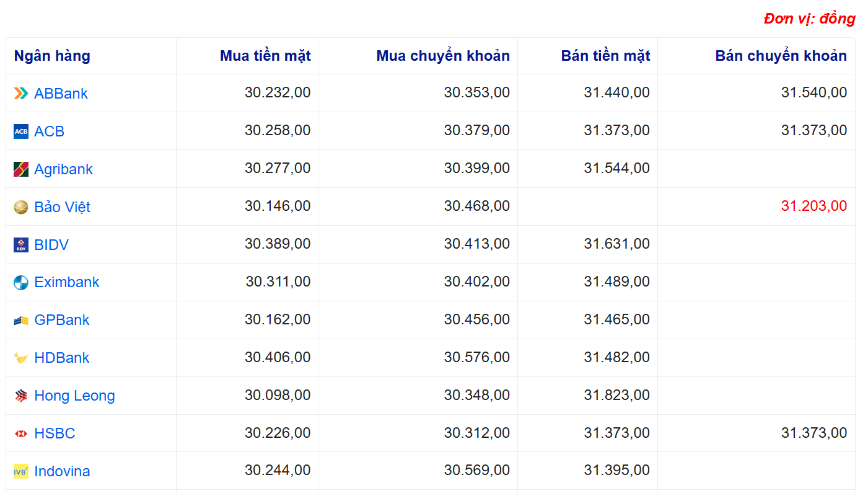Click the Mua tiền mặt column header
Image resolution: width=868 pixels, height=493 pixels.
pyautogui.click(x=265, y=56)
